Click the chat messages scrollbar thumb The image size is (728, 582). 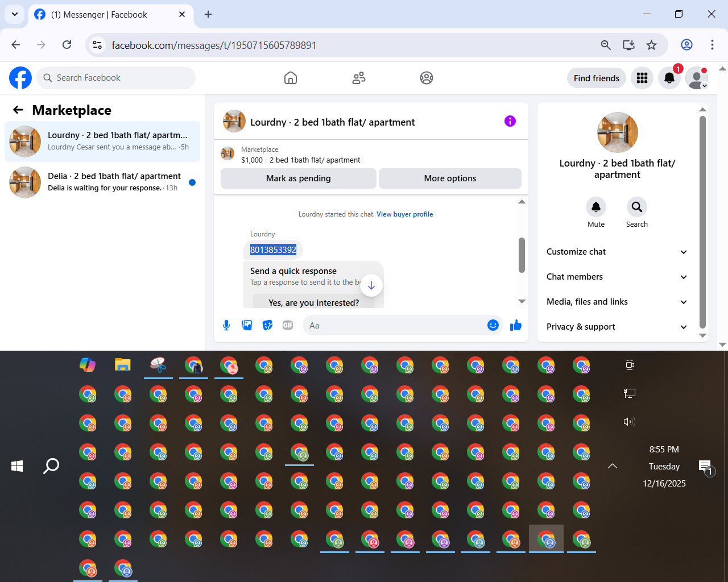pos(522,255)
